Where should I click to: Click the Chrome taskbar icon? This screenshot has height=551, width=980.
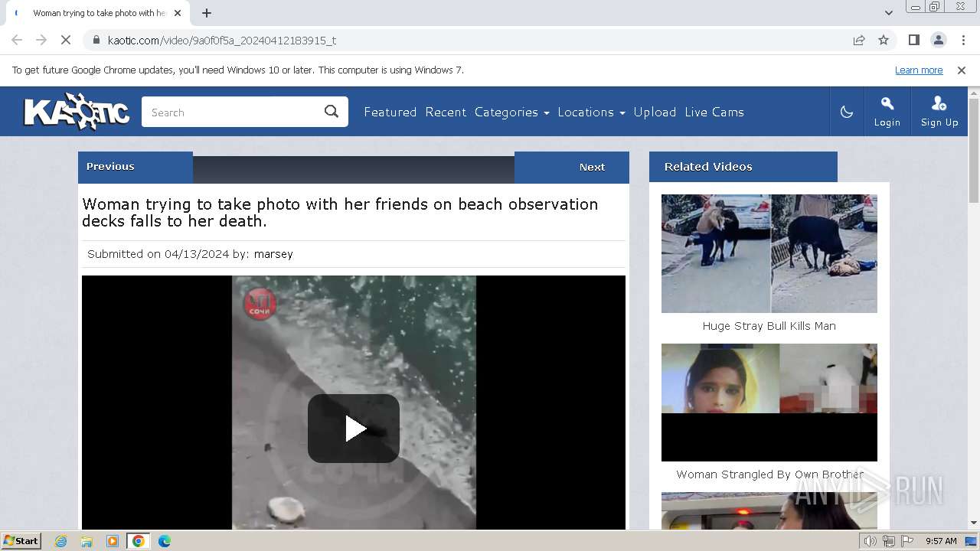pos(139,541)
